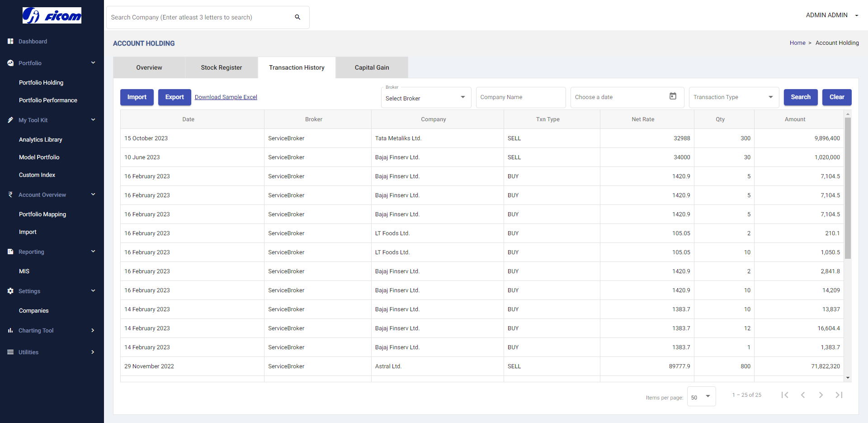Open MIS under Reporting

24,271
